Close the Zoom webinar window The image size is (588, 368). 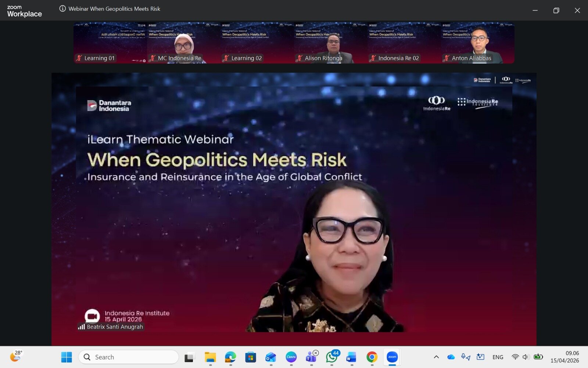(577, 10)
